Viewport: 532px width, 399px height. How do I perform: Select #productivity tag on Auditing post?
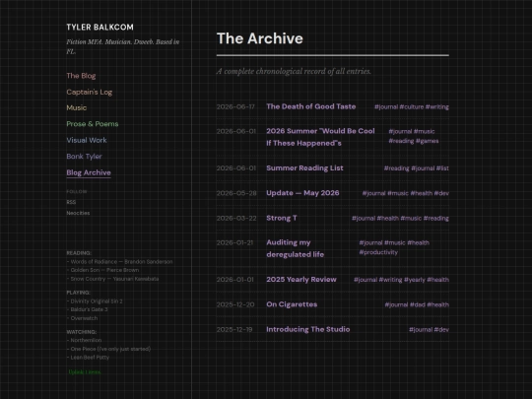378,252
